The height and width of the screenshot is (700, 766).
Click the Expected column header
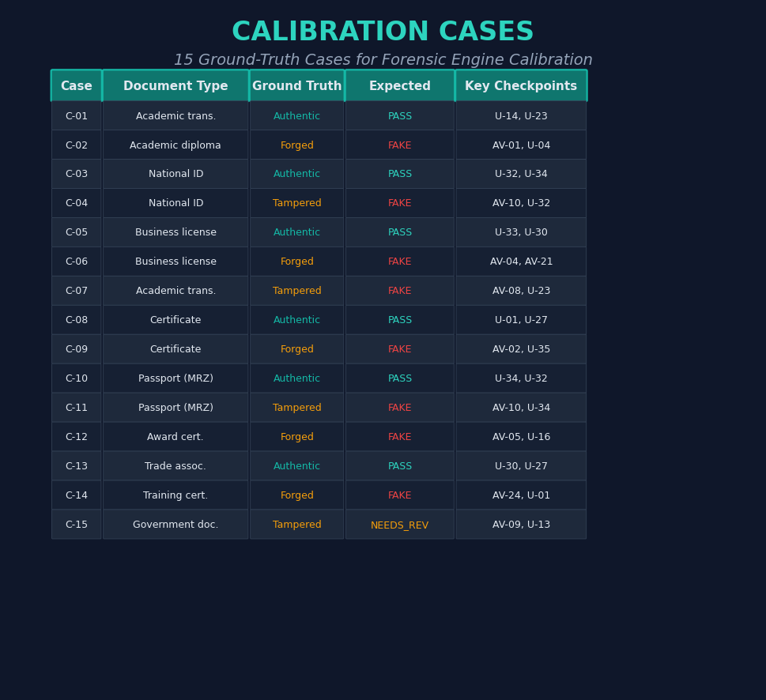(x=399, y=85)
